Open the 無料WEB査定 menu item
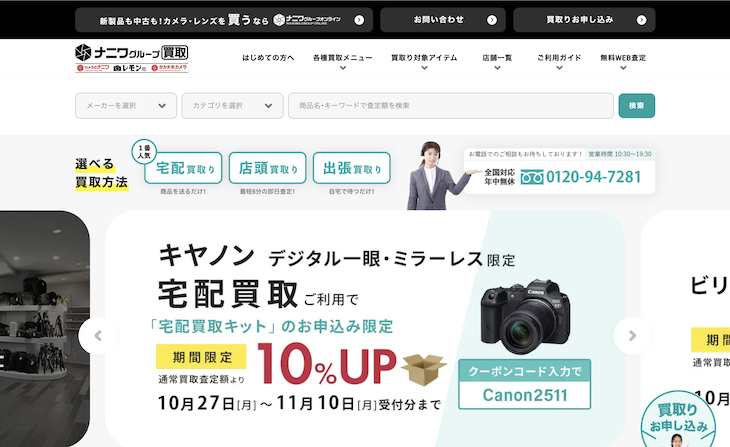This screenshot has height=447, width=730. (623, 58)
